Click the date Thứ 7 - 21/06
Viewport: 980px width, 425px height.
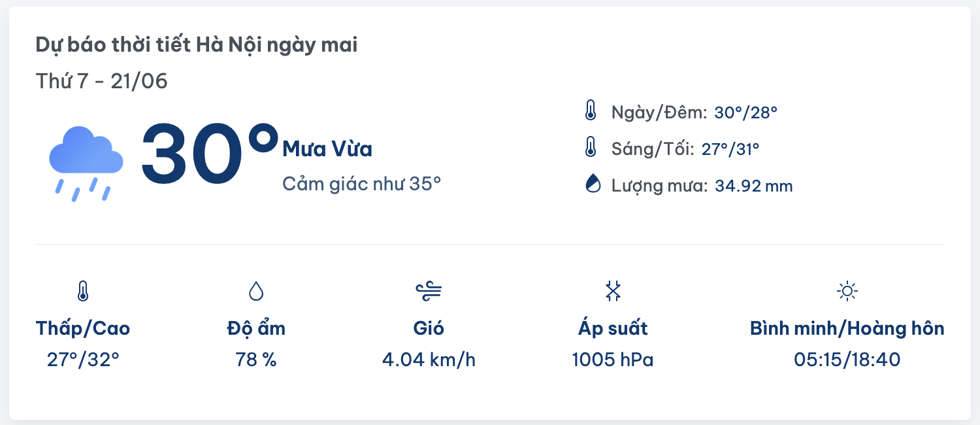click(x=102, y=81)
